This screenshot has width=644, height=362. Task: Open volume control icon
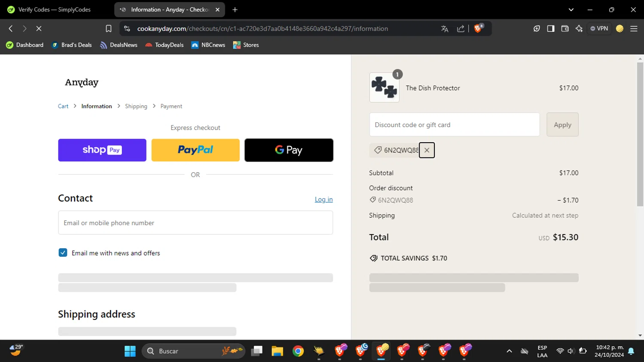pos(571,351)
